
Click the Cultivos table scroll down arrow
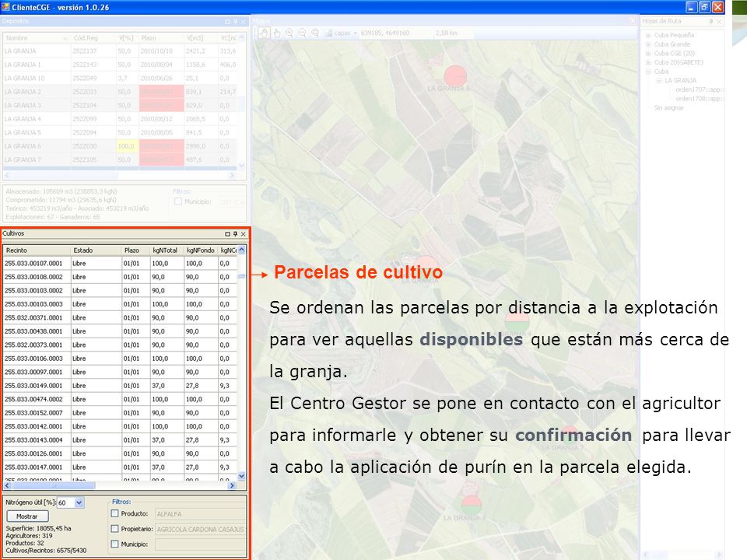tap(241, 476)
